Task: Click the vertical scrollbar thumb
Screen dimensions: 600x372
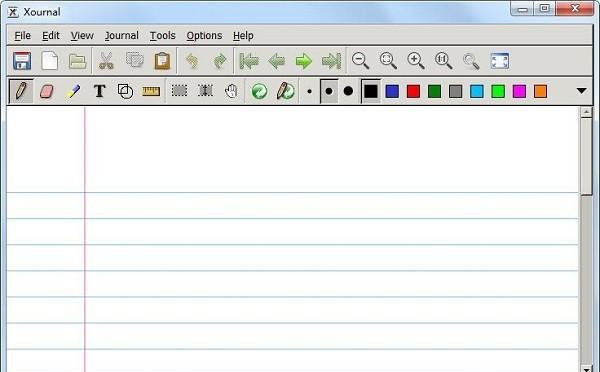Action: point(586,157)
